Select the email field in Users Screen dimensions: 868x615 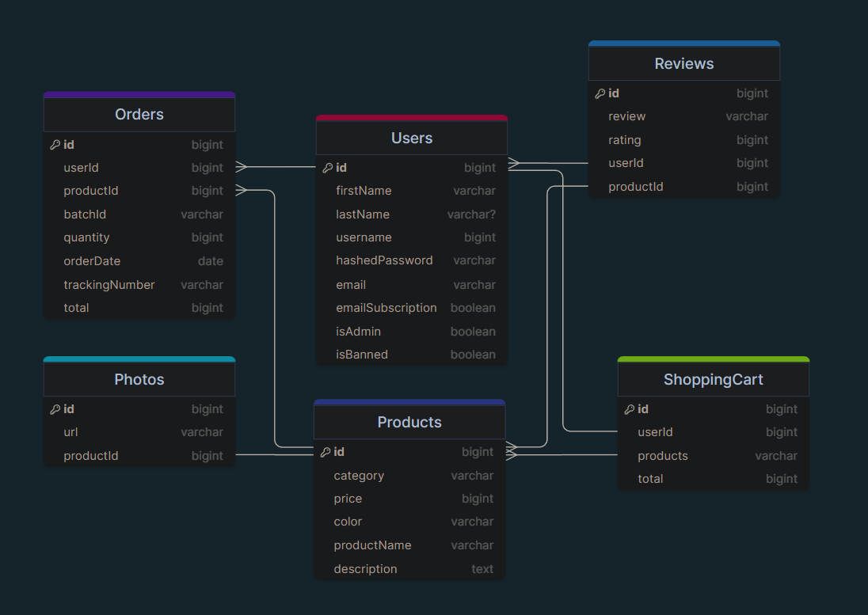[x=412, y=285]
